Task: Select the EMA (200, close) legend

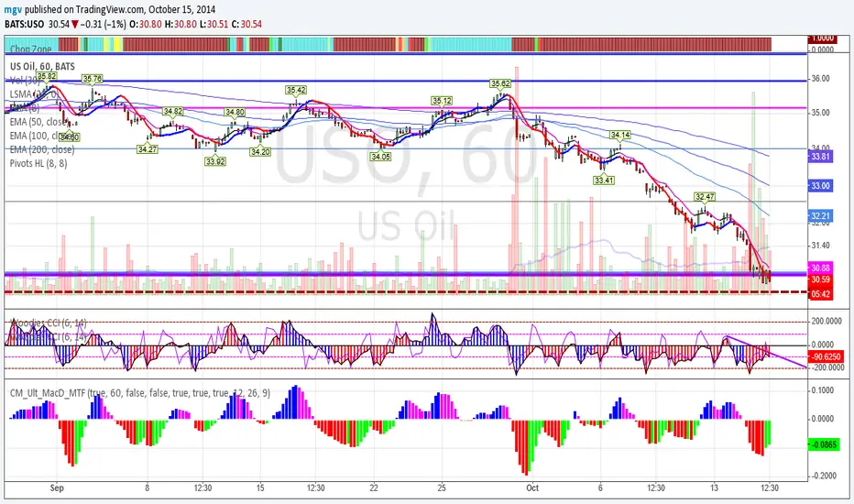Action: click(x=42, y=149)
